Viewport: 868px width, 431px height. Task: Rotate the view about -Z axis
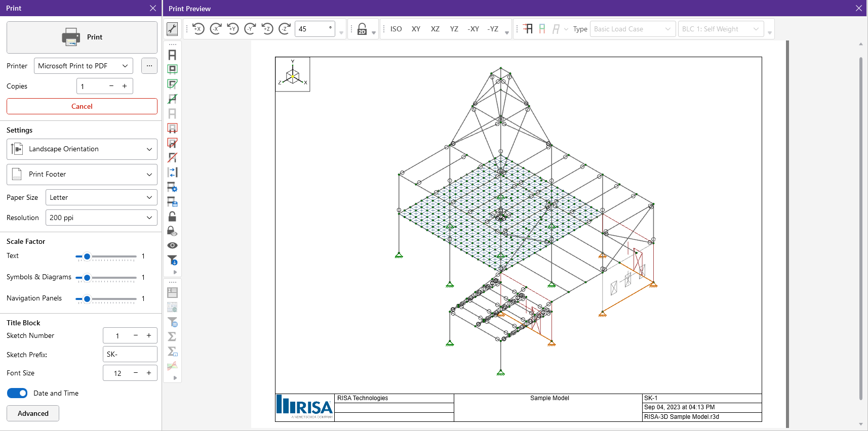click(285, 29)
